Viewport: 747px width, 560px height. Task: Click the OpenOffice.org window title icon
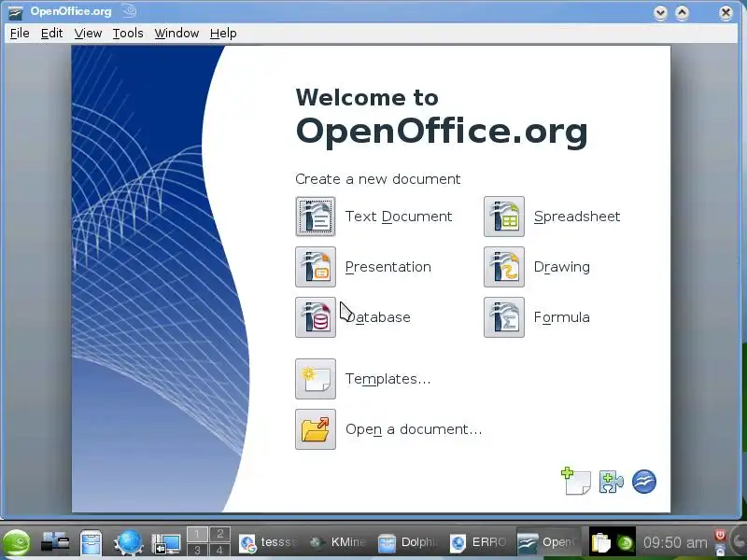pos(15,13)
